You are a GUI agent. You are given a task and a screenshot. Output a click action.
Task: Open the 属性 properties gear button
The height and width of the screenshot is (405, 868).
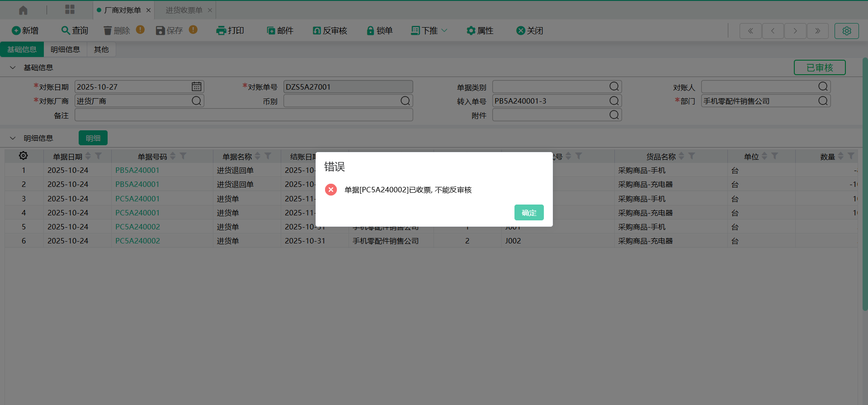coord(479,31)
